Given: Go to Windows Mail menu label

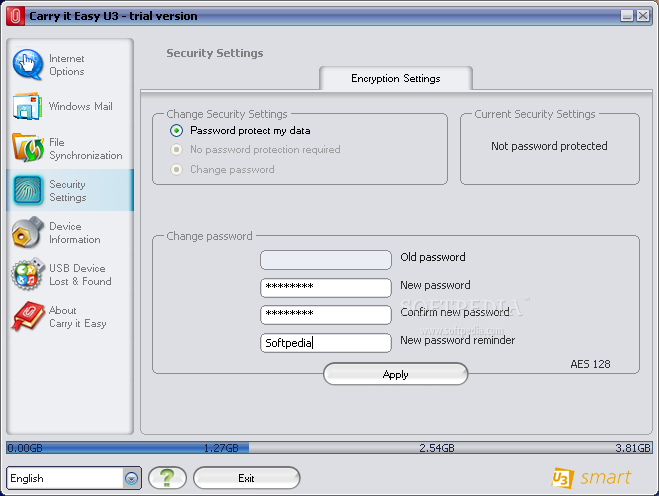Looking at the screenshot, I should click(x=81, y=106).
